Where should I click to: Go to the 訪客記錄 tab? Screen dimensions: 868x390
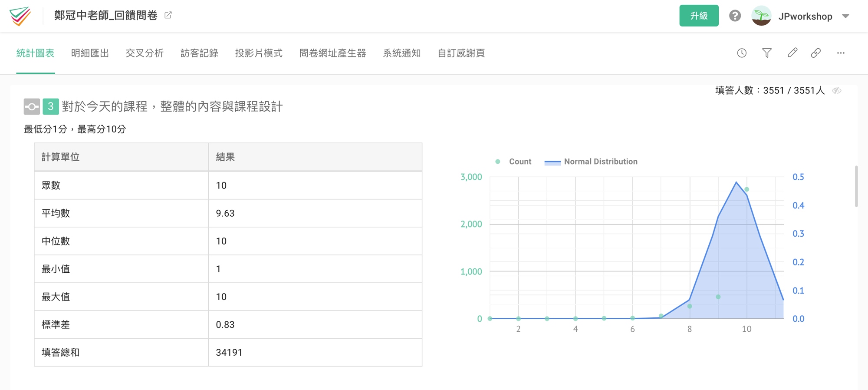pos(199,53)
